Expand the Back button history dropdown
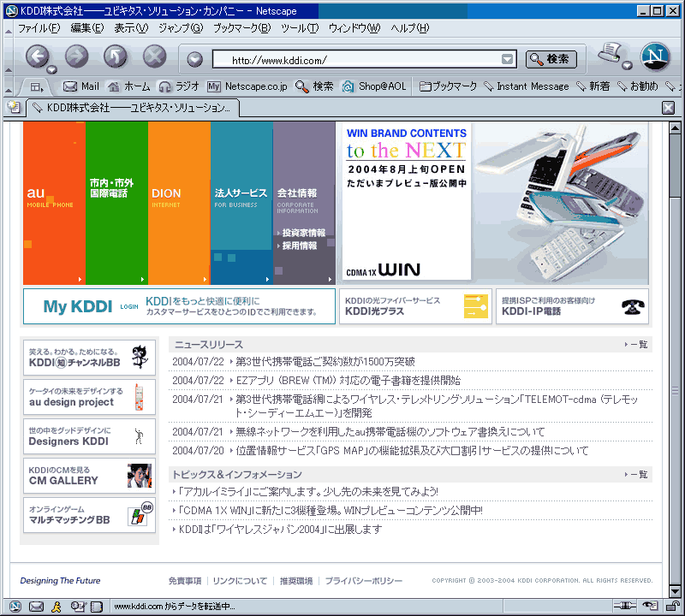The height and width of the screenshot is (616, 685). [52, 69]
